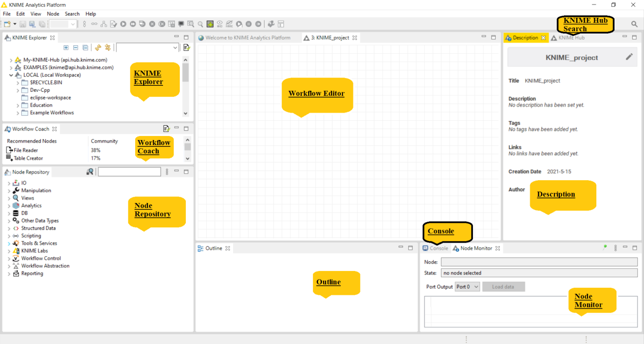The image size is (644, 344).
Task: Click the Cancel selected nodes toolbar icon
Action: tap(152, 24)
